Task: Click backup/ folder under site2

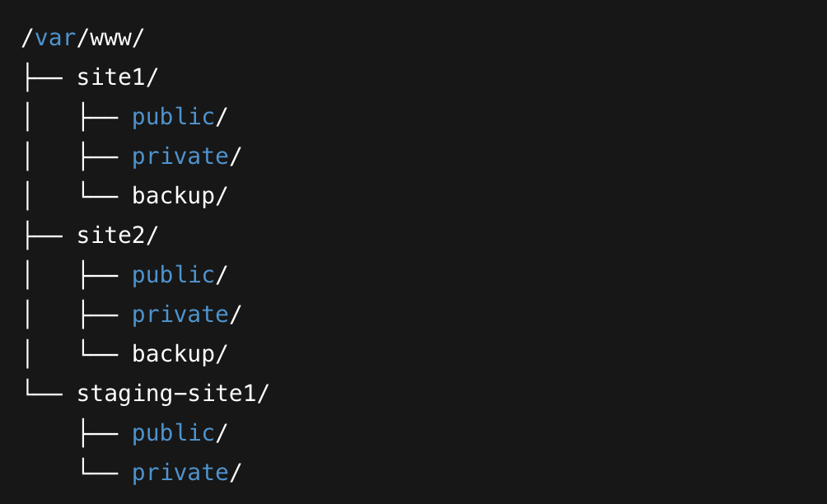Action: click(x=179, y=354)
